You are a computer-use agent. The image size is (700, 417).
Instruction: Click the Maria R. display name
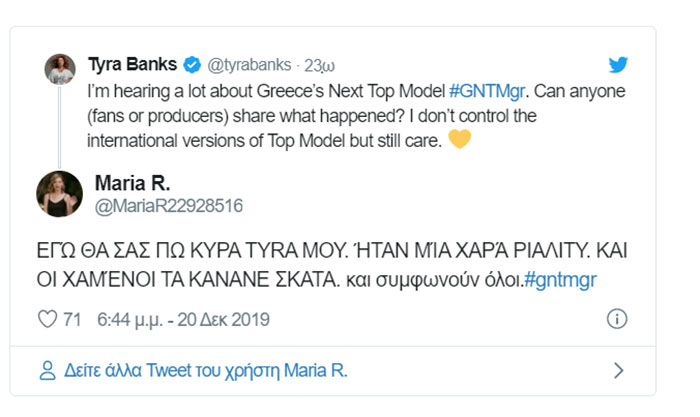(133, 182)
